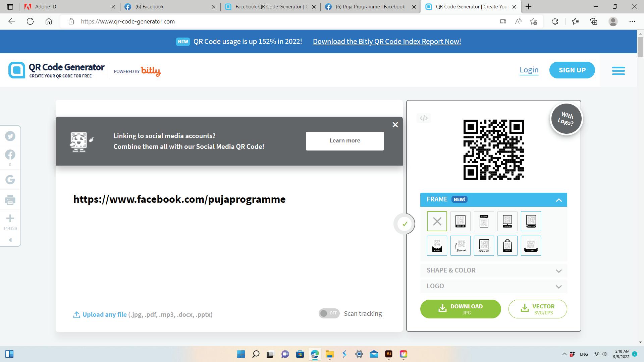The width and height of the screenshot is (644, 362).
Task: Collapse the FRAME section
Action: pyautogui.click(x=558, y=200)
